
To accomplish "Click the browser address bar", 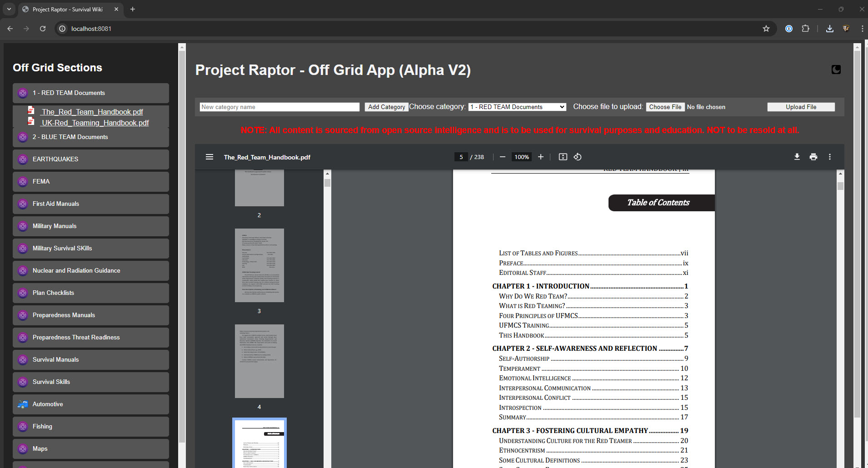I will (409, 29).
